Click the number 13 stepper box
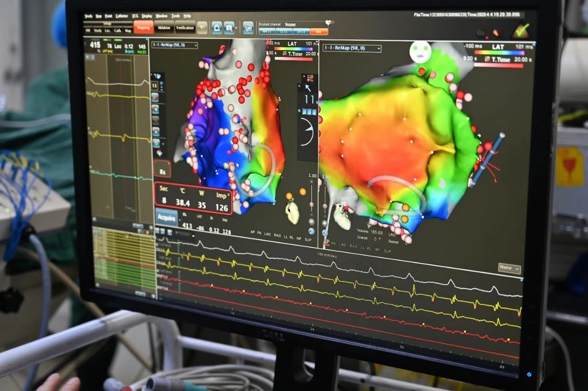This screenshot has height=391, width=588. click(155, 85)
